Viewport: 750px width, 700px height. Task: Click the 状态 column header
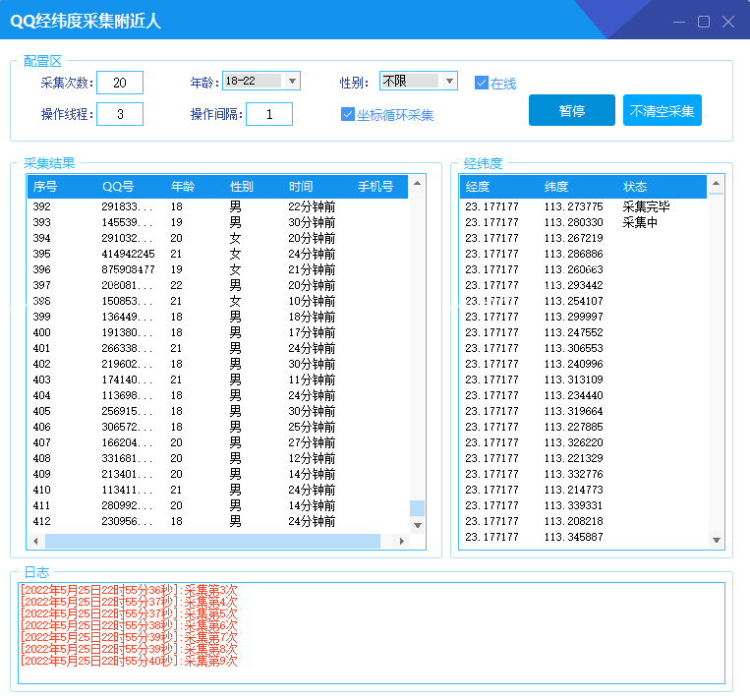point(635,187)
